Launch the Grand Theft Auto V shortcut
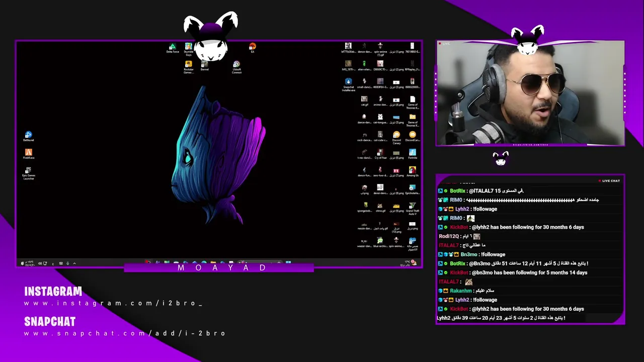Viewport: 644px width, 362px height. pos(413,208)
